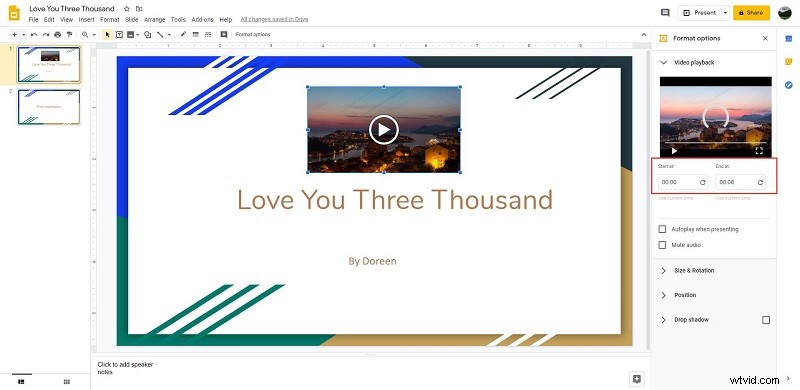Click the Zoom magnifier icon
This screenshot has width=800, height=390.
(85, 35)
